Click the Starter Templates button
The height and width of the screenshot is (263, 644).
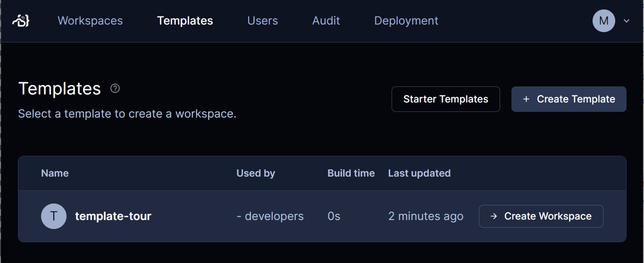point(446,99)
